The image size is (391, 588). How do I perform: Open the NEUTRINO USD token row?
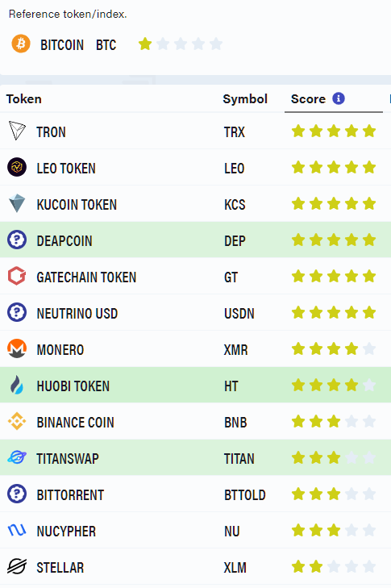point(195,313)
